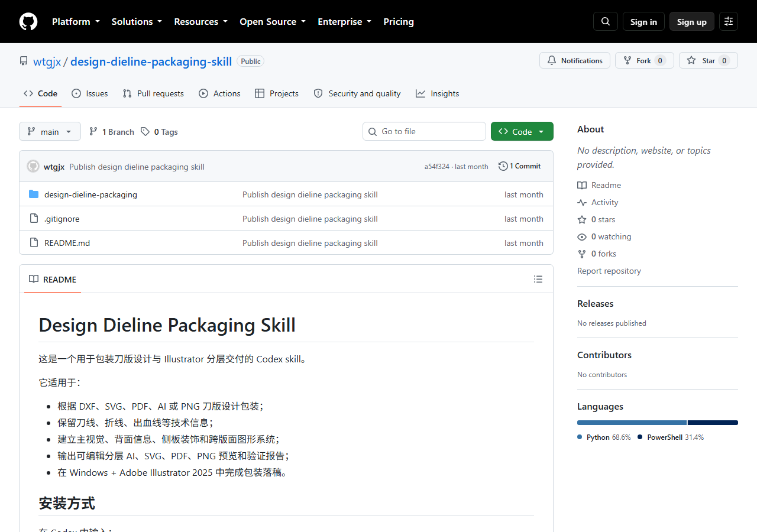Open the README.md file name
Image resolution: width=757 pixels, height=532 pixels.
(x=67, y=243)
